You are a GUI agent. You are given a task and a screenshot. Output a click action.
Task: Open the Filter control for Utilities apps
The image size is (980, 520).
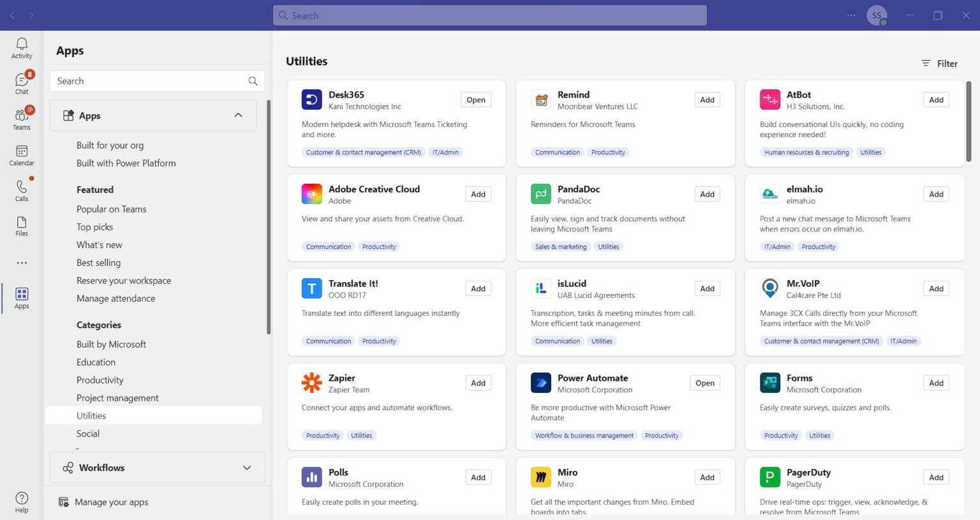pos(939,63)
